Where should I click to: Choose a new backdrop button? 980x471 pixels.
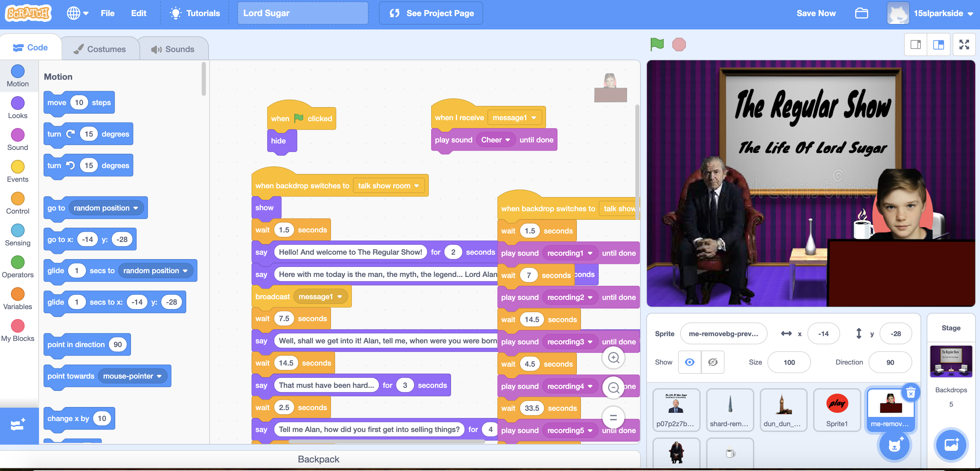[x=951, y=444]
